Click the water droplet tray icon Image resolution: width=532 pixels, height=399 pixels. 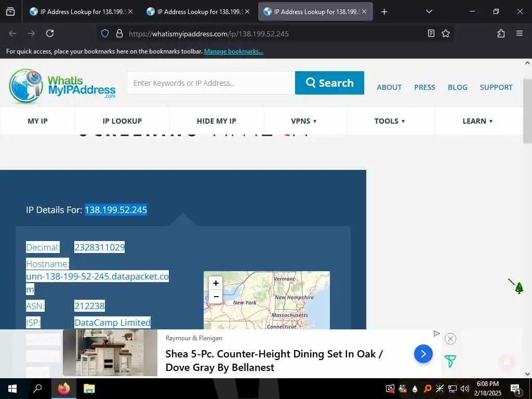click(x=415, y=389)
